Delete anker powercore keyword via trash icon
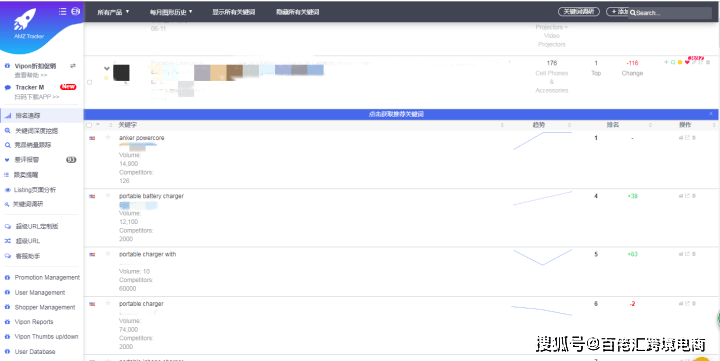 tap(694, 138)
